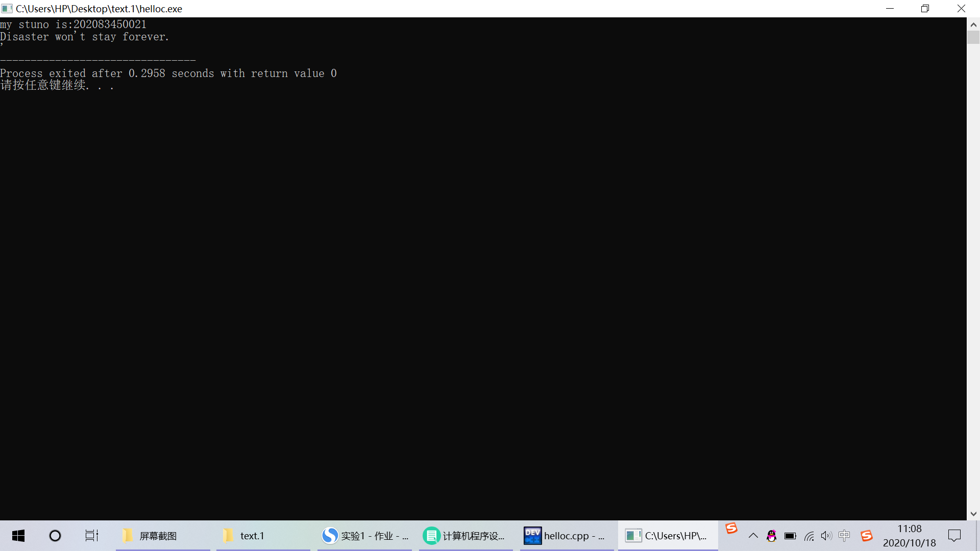980x551 pixels.
Task: Click the clock showing 11:08 and date
Action: 910,536
